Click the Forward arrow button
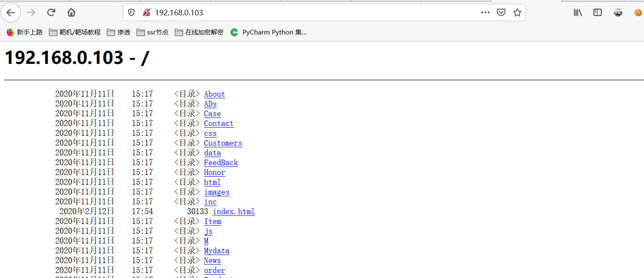The width and height of the screenshot is (644, 278). 31,12
